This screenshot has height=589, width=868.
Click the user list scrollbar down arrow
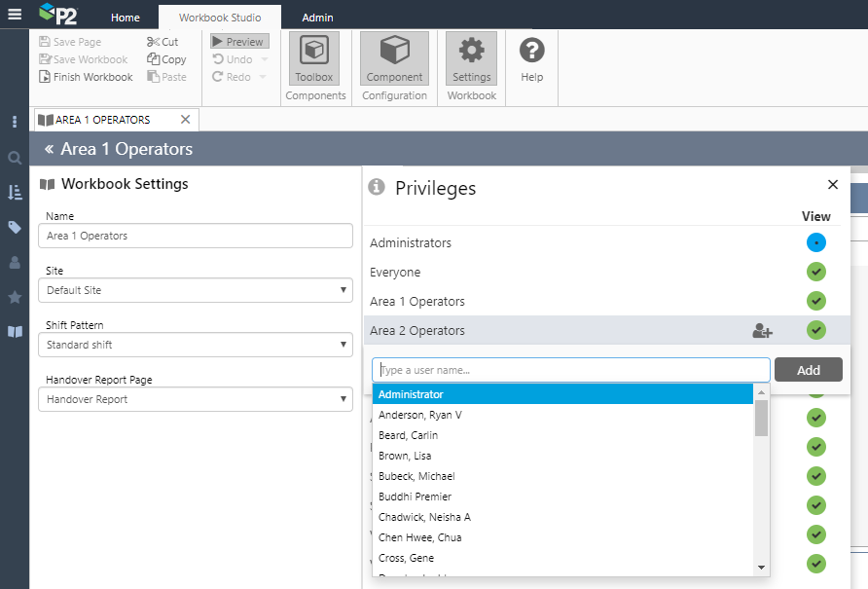pyautogui.click(x=762, y=568)
